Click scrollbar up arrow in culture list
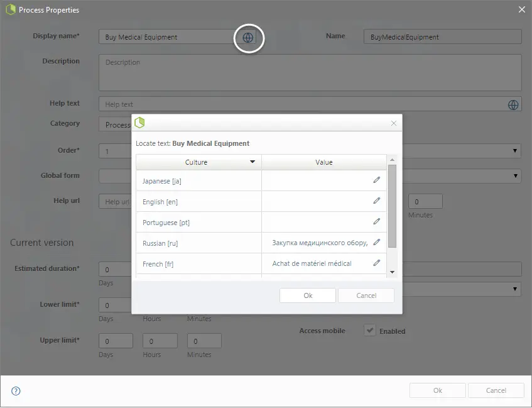 point(392,160)
